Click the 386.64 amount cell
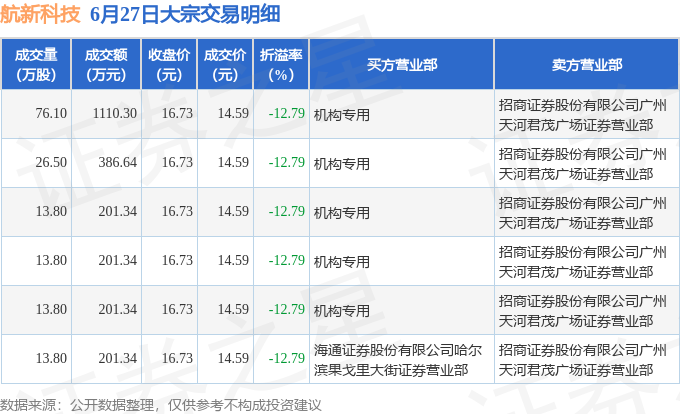Image resolution: width=680 pixels, height=414 pixels. click(x=118, y=163)
